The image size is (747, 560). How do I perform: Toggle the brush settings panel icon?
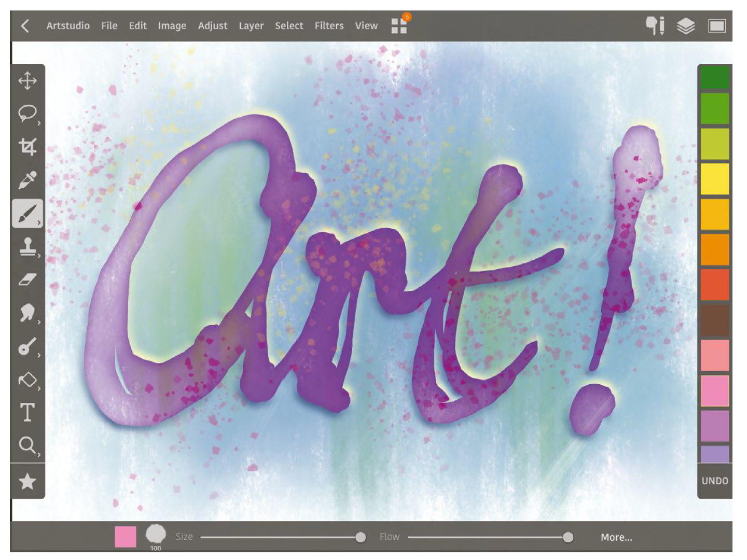click(655, 25)
